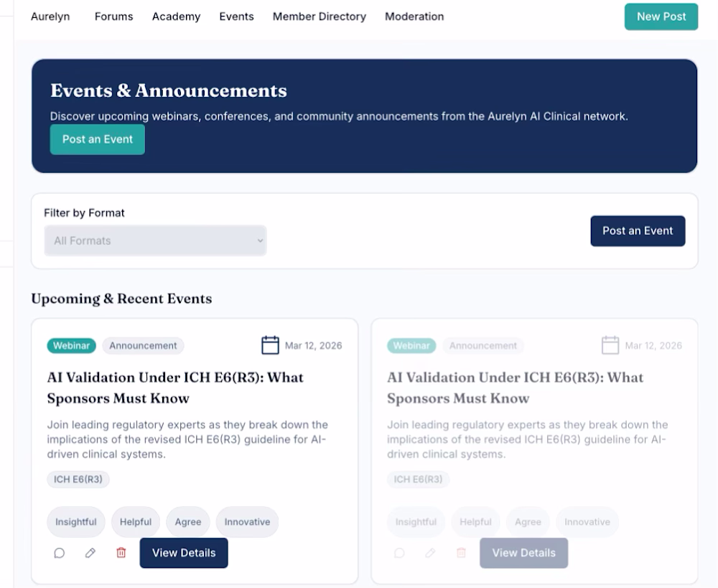Click the ICH E6(R3) tag on the faded second card

pyautogui.click(x=418, y=479)
